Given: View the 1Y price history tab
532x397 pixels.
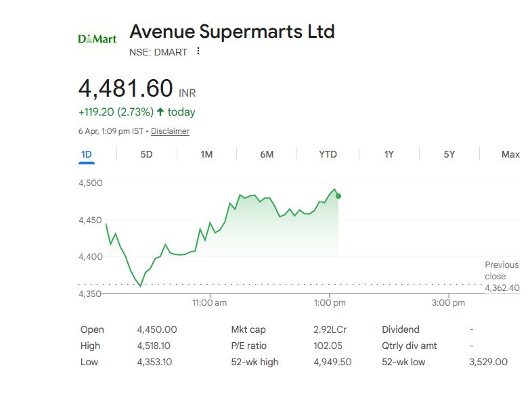Looking at the screenshot, I should click(389, 154).
